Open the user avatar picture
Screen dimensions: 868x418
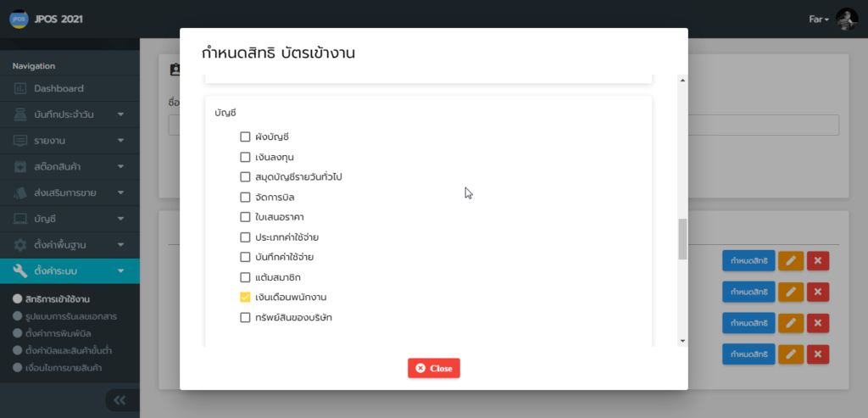[x=847, y=20]
